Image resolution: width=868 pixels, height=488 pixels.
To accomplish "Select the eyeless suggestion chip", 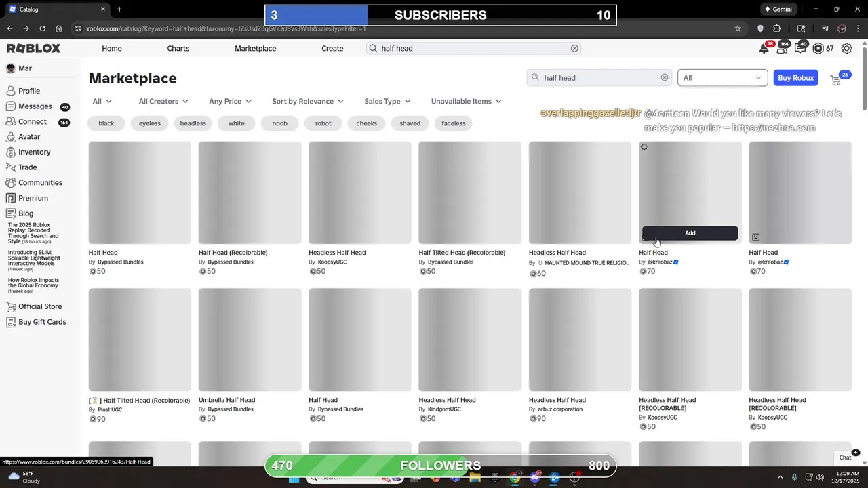I will tap(150, 123).
